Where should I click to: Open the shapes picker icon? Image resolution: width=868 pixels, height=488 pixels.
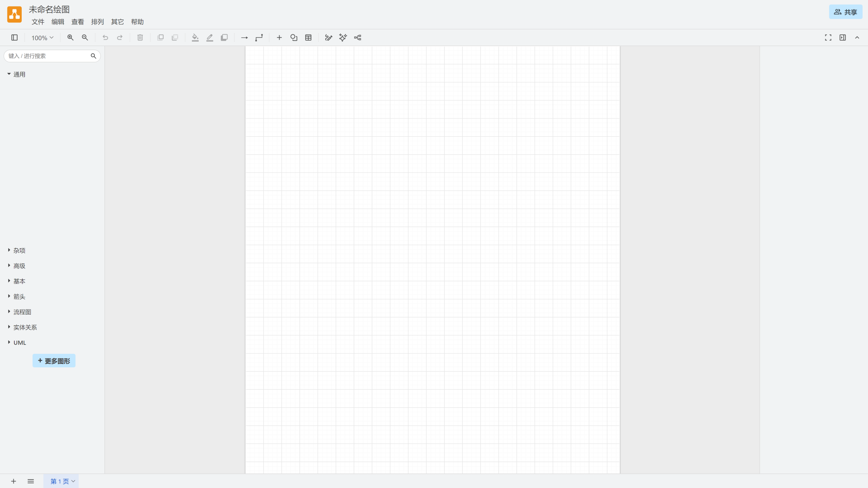[294, 38]
